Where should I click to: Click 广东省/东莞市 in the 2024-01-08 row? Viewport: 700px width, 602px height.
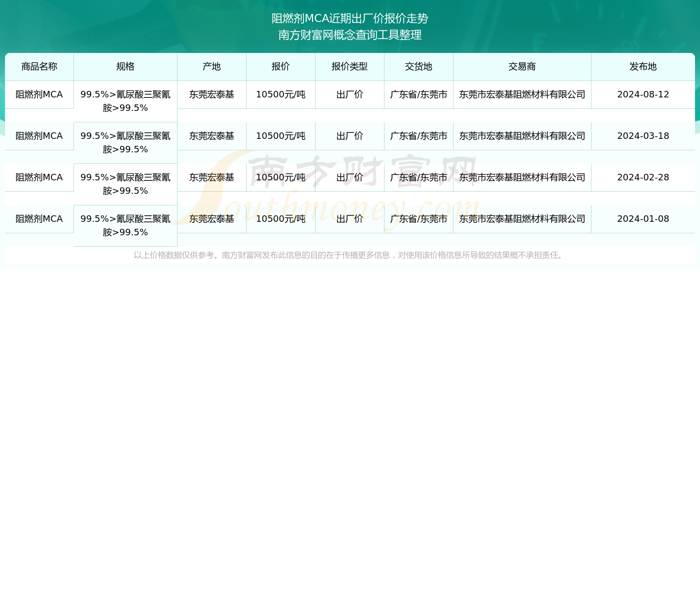[418, 219]
